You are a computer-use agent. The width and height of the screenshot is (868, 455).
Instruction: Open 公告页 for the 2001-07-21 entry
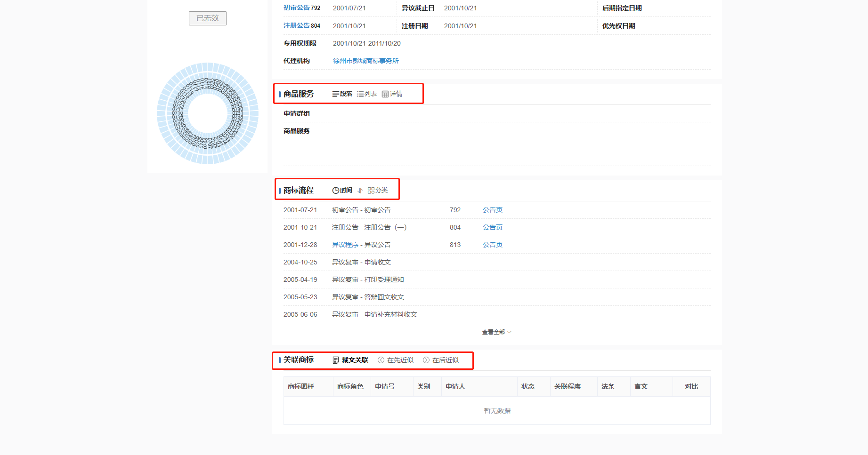492,210
